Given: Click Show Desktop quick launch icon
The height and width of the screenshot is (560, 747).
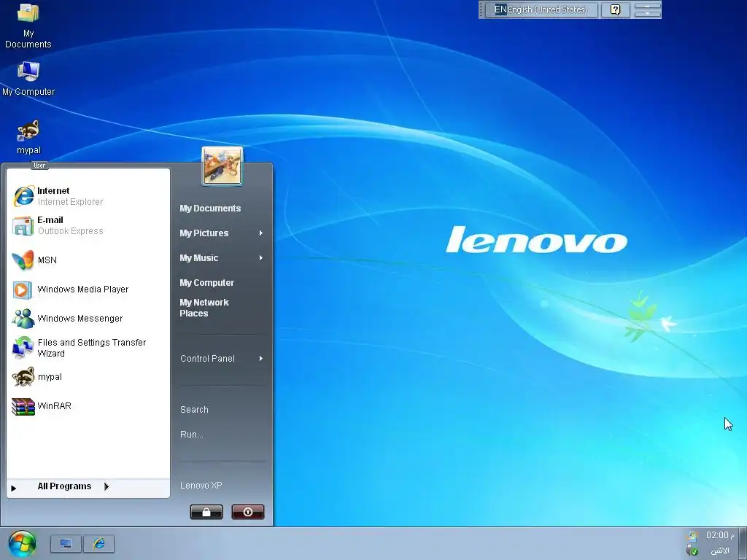Looking at the screenshot, I should coord(66,543).
